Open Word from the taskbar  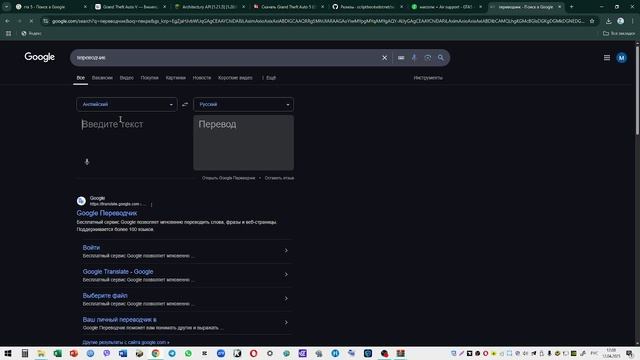tap(123, 353)
